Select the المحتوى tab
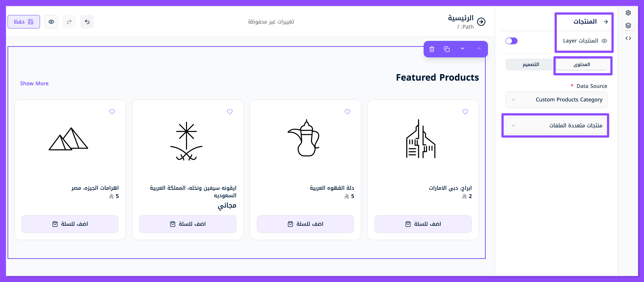 pos(582,65)
